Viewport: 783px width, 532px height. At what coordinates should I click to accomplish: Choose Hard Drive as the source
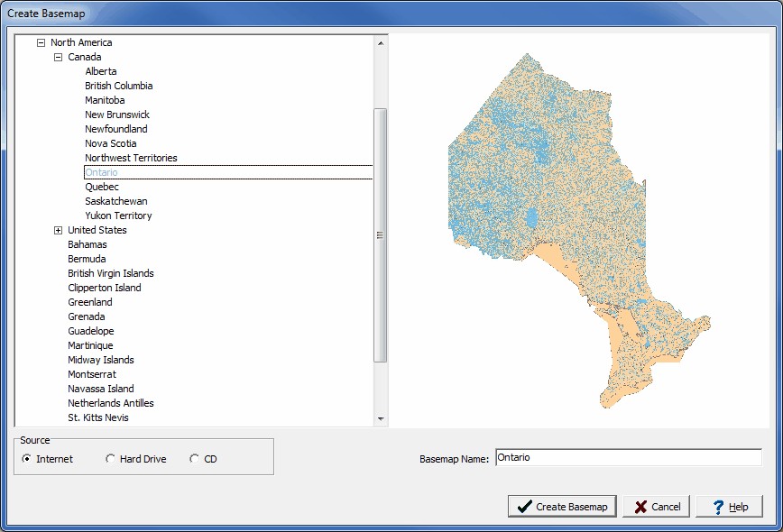[x=110, y=459]
